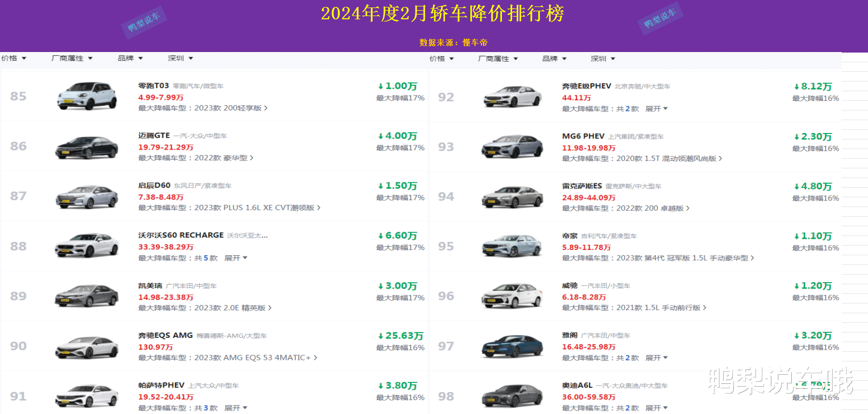
Task: Click the 帝豪 car thumbnail
Action: coord(513,247)
